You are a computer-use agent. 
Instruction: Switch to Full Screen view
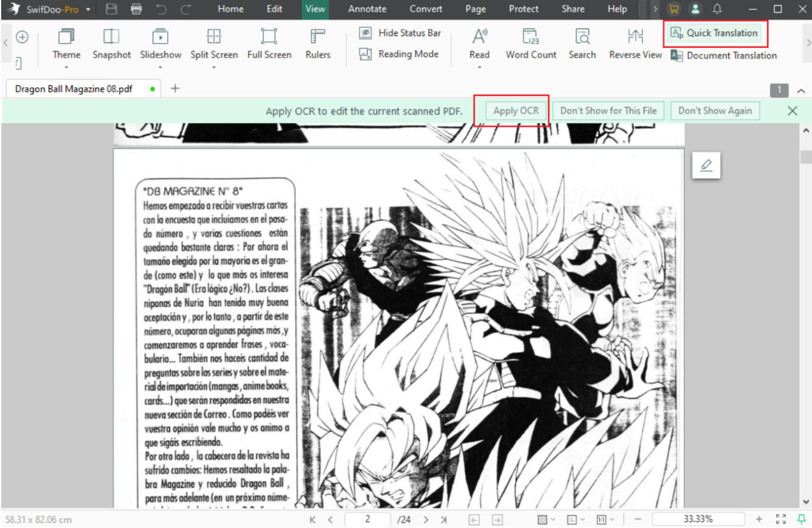(269, 44)
